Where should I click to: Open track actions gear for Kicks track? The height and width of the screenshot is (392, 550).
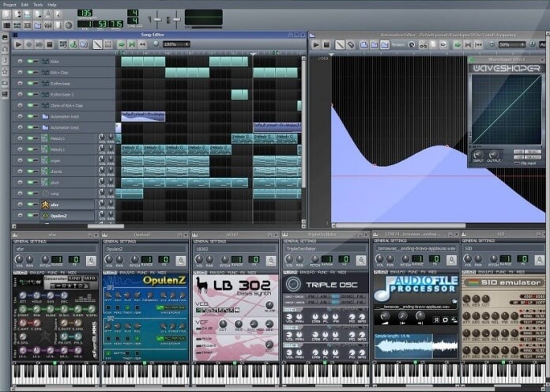point(20,62)
